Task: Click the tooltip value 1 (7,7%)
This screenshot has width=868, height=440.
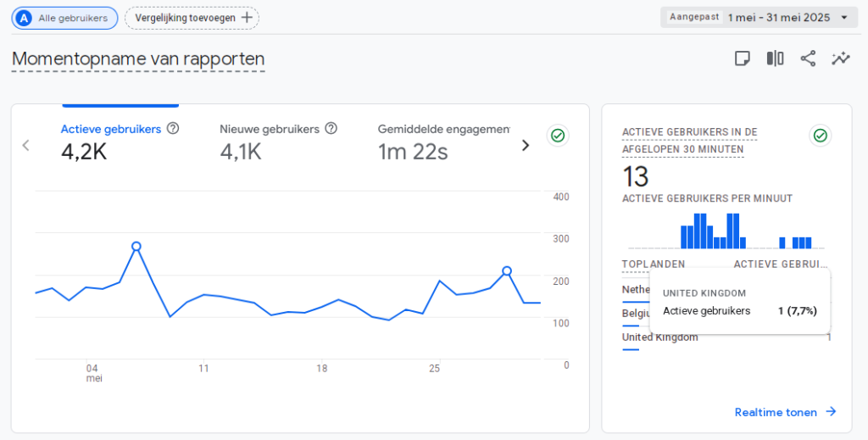Action: point(797,311)
